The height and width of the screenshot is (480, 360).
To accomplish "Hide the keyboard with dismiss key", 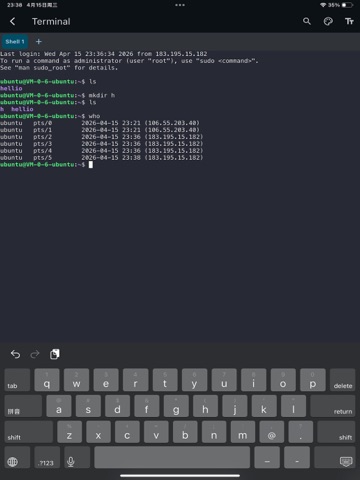I will 335,457.
